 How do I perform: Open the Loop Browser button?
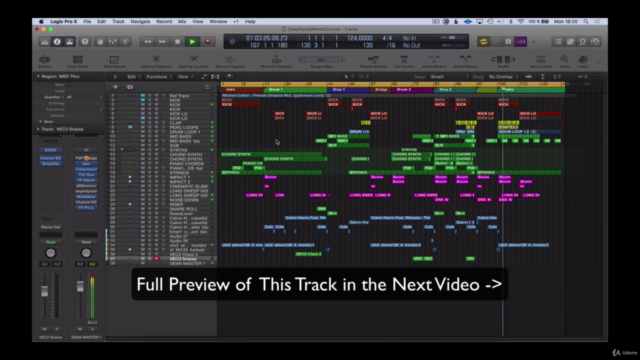(x=582, y=42)
